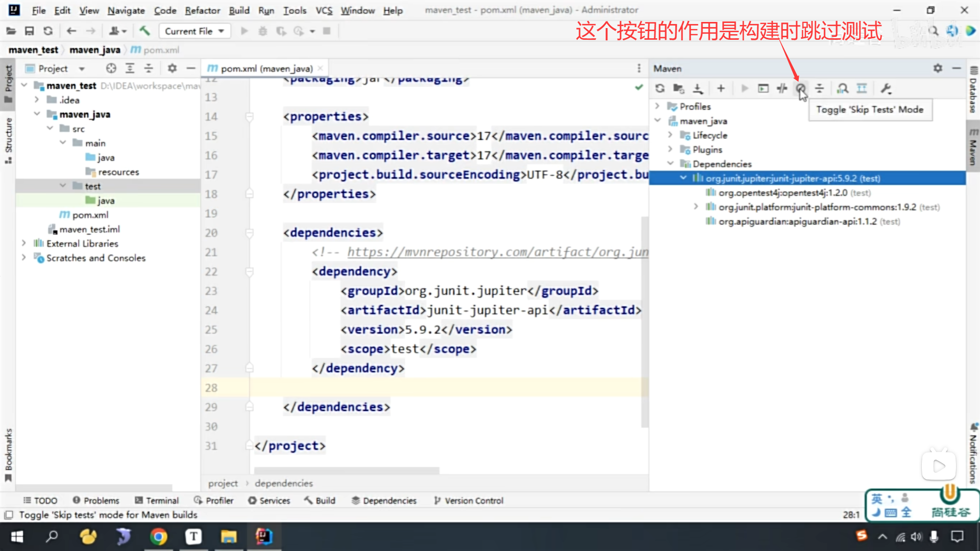Click the Build hammer icon in toolbar

[144, 31]
